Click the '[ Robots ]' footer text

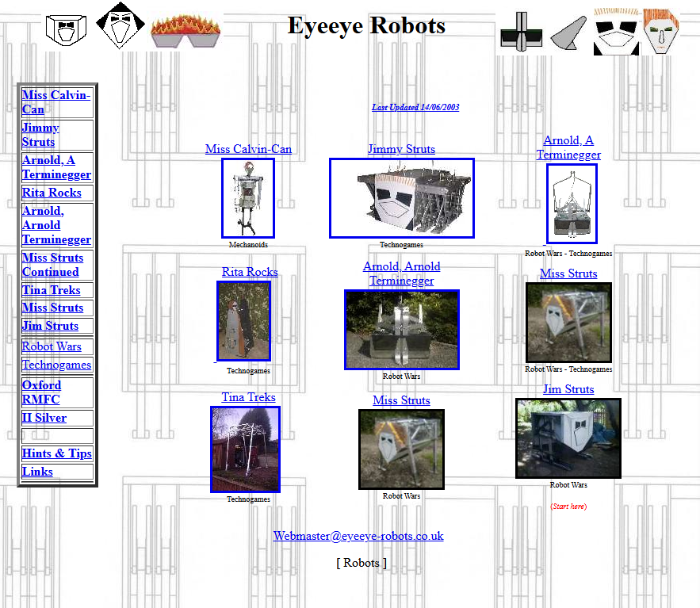coord(361,563)
